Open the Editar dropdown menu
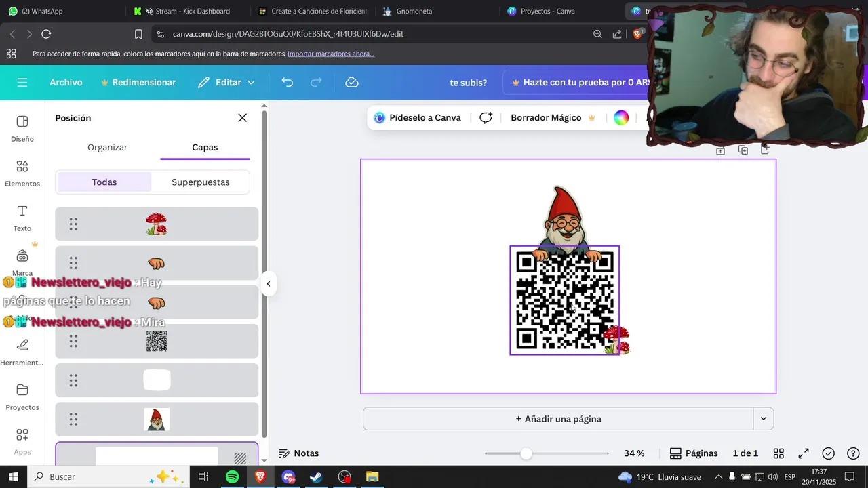 (226, 82)
